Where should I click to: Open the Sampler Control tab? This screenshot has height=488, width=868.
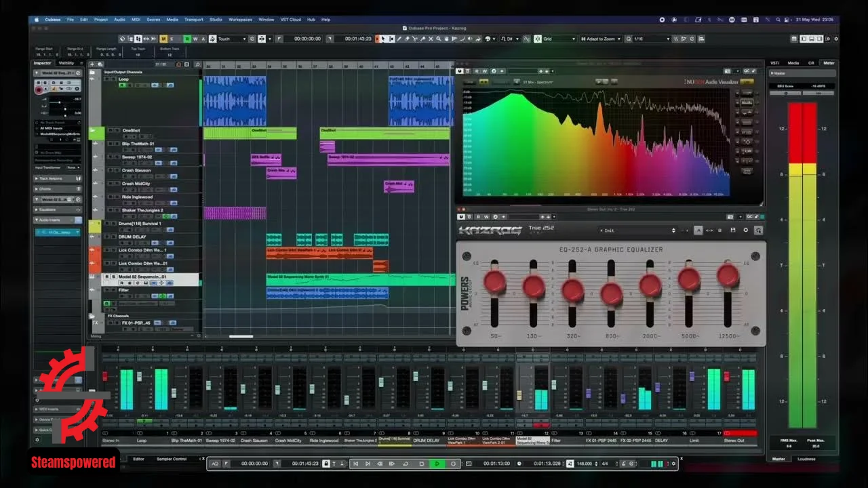pos(172,459)
